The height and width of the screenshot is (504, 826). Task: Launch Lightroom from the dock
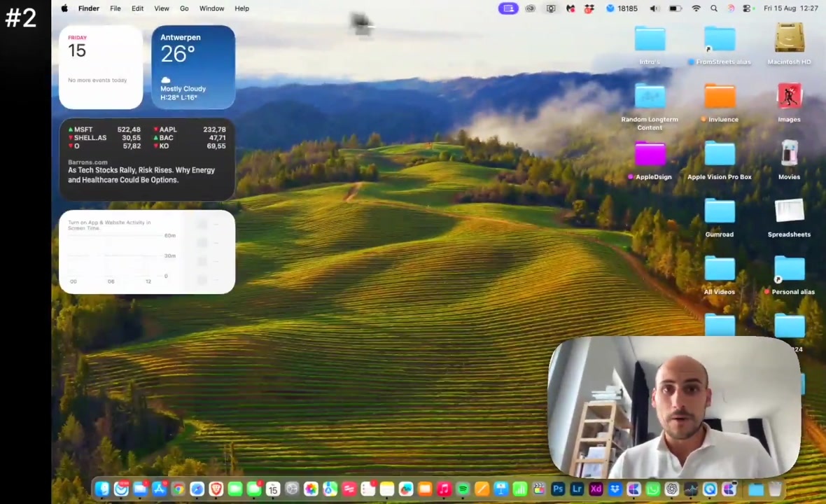(577, 489)
